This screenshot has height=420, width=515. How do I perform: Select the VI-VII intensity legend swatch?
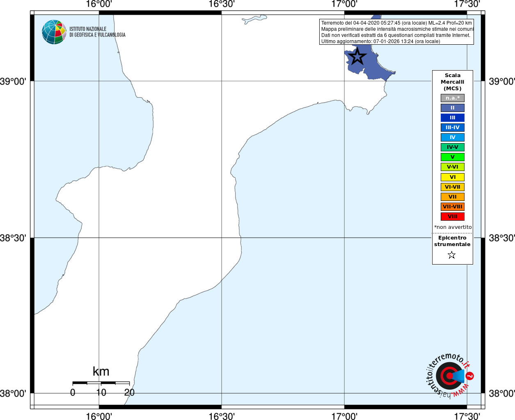coord(453,187)
